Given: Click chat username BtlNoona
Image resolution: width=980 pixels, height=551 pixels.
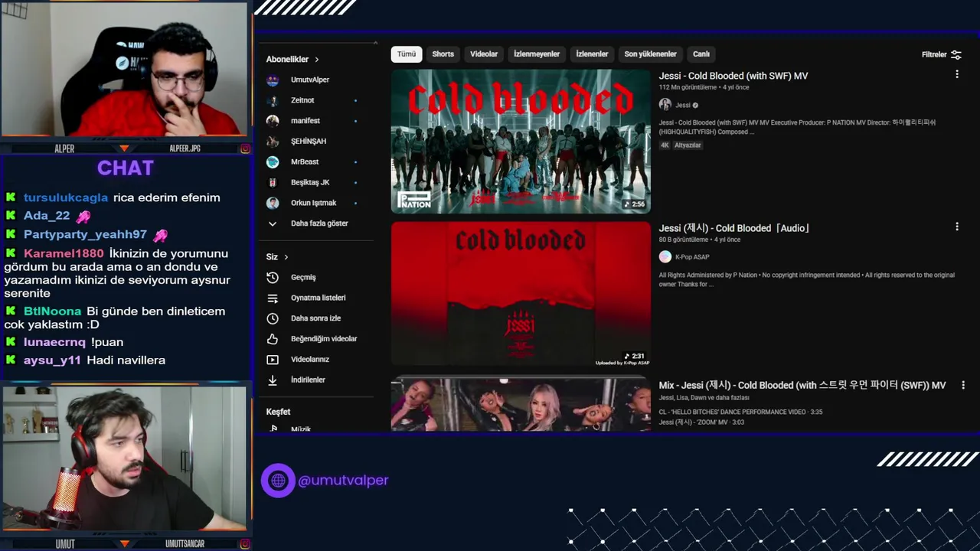Looking at the screenshot, I should click(x=52, y=311).
